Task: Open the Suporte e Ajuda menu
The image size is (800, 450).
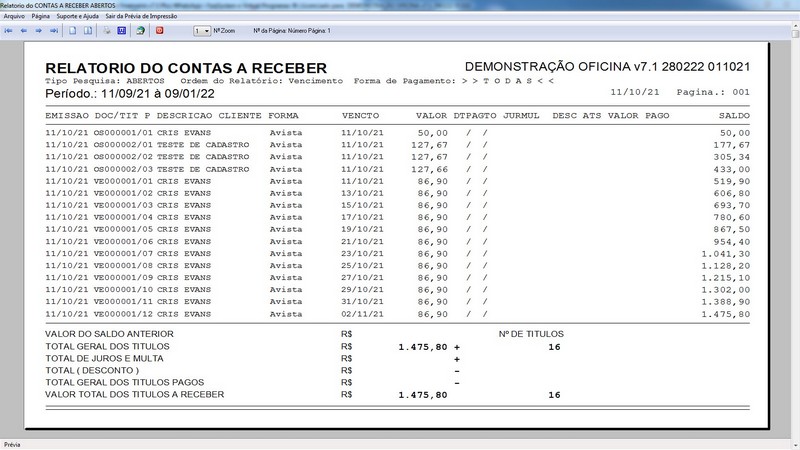Action: [78, 16]
